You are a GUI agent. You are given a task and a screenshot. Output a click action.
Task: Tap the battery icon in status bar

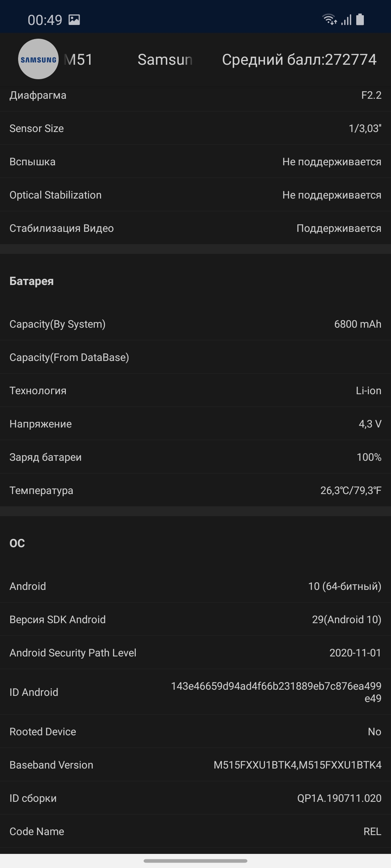point(360,20)
